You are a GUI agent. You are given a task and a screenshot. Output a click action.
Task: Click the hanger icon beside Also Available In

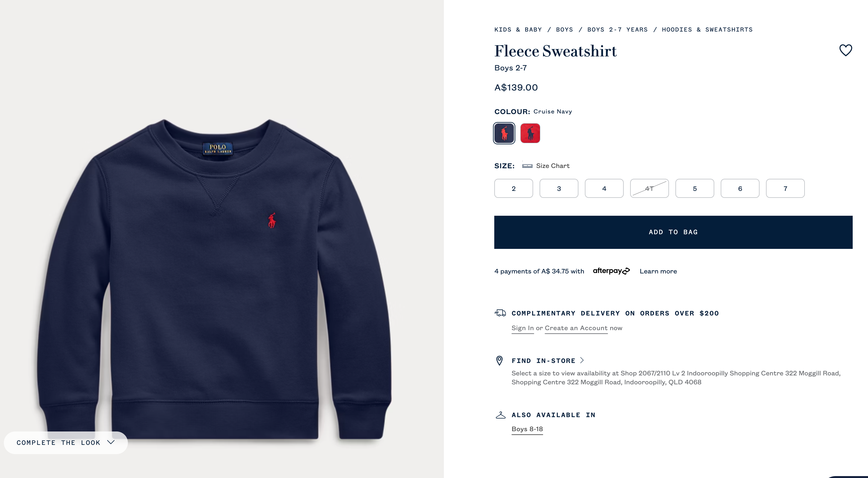pos(500,415)
